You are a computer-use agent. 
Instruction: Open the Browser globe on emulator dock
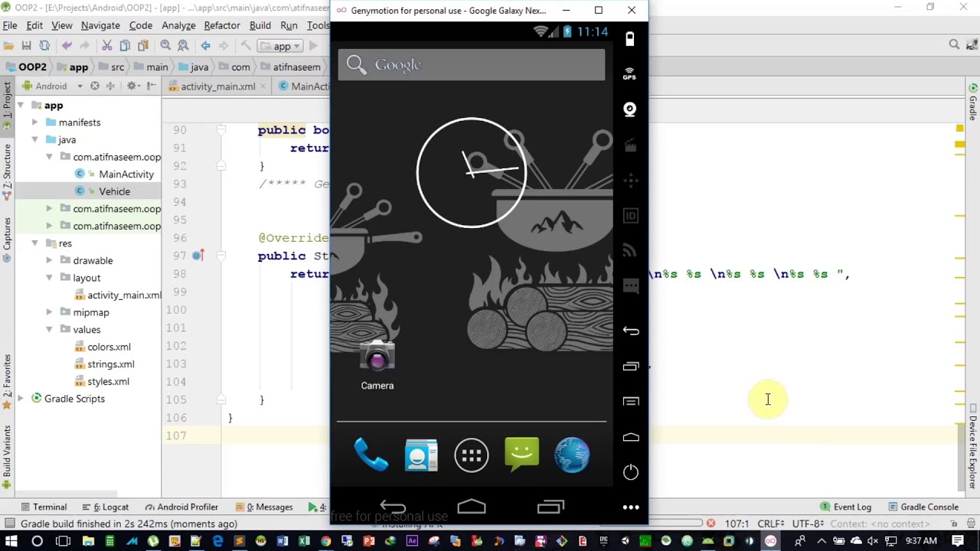572,455
